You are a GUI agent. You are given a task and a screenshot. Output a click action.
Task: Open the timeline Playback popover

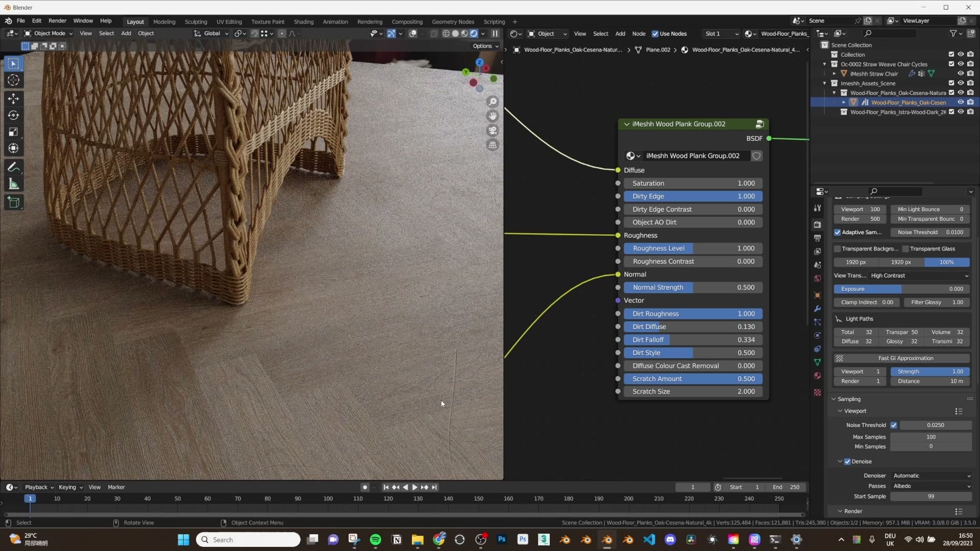pyautogui.click(x=39, y=487)
